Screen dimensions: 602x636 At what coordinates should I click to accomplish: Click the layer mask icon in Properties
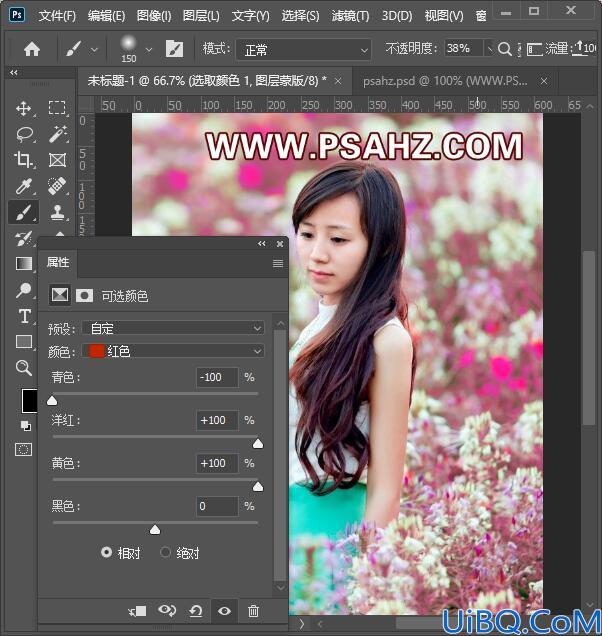click(84, 295)
